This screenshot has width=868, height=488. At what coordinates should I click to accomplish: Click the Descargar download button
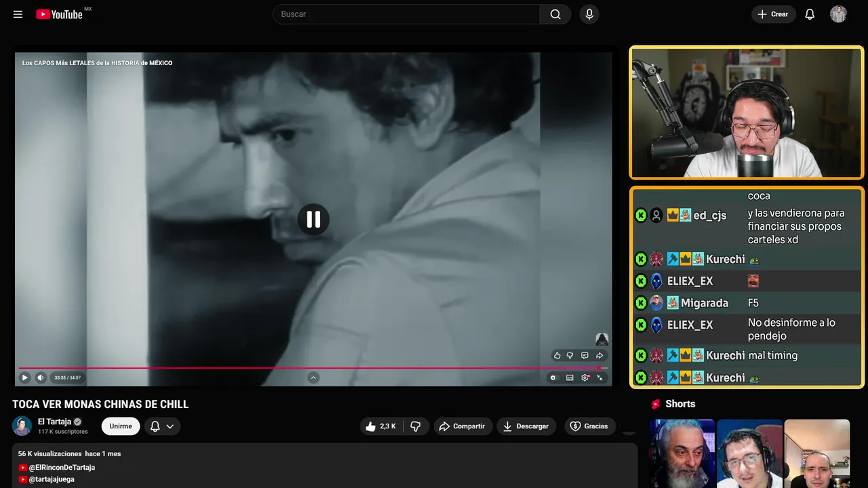click(x=526, y=426)
